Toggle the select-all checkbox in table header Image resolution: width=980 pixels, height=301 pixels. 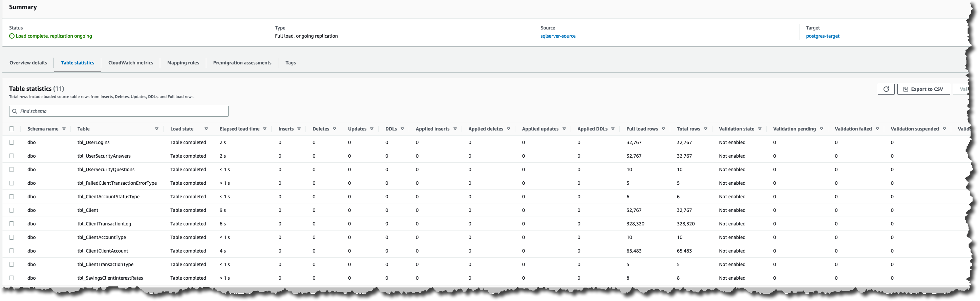pos(12,129)
